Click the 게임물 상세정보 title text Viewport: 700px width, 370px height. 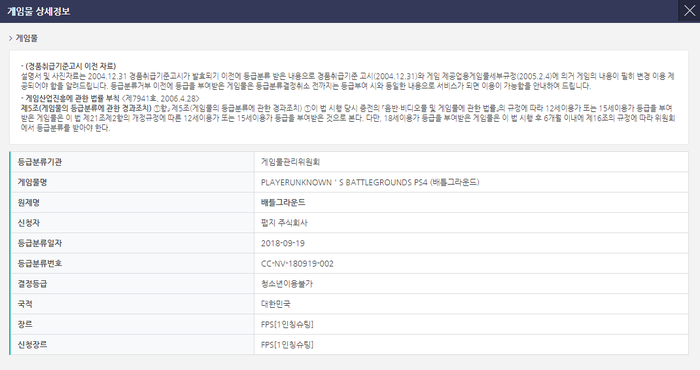pos(38,11)
